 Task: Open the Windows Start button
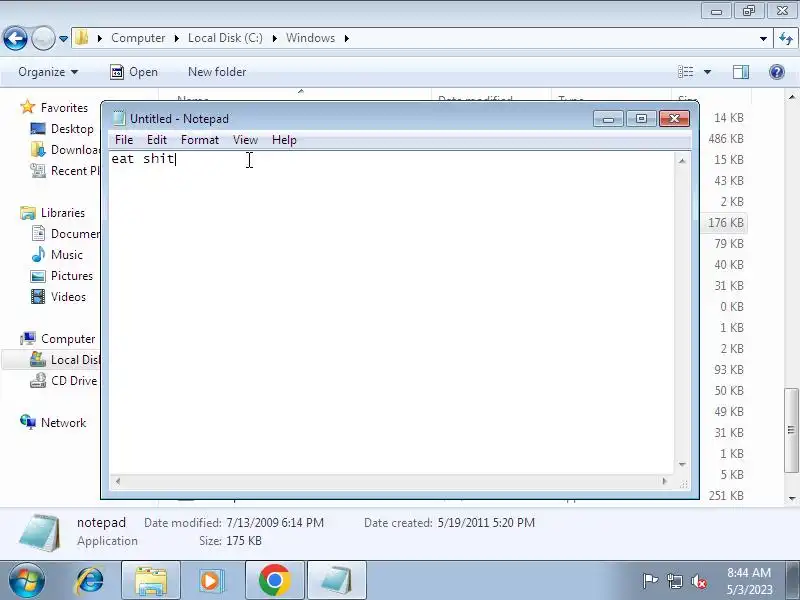click(x=26, y=581)
